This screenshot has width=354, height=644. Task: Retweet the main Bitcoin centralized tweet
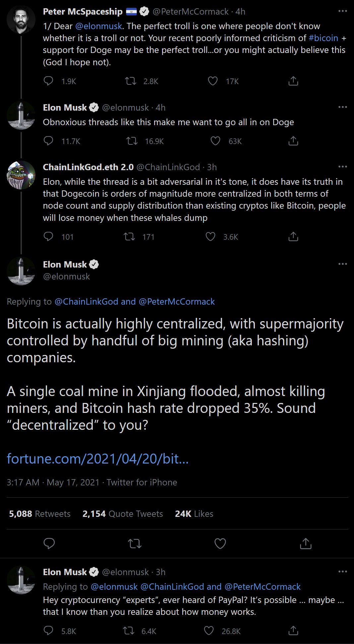point(135,544)
